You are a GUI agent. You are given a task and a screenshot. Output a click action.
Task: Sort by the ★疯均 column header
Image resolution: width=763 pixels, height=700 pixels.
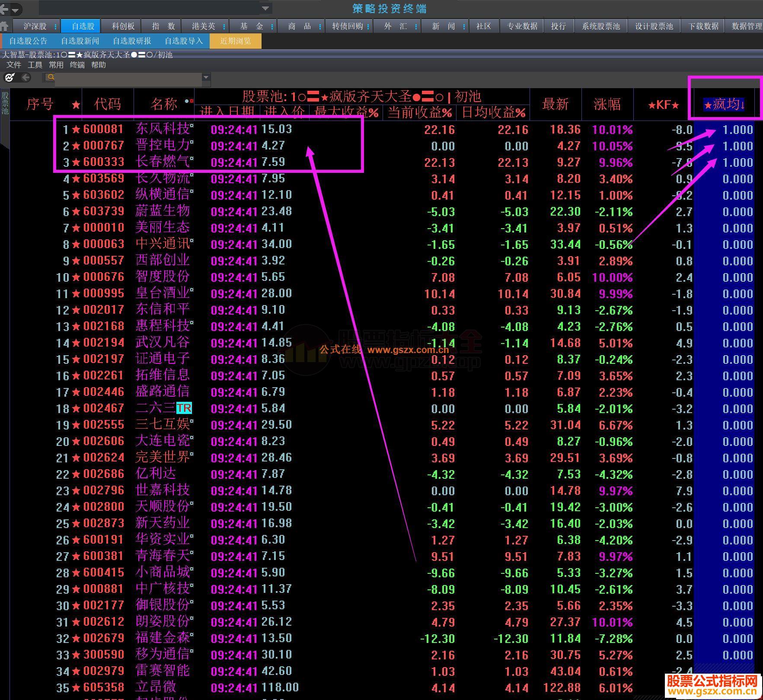(x=725, y=104)
